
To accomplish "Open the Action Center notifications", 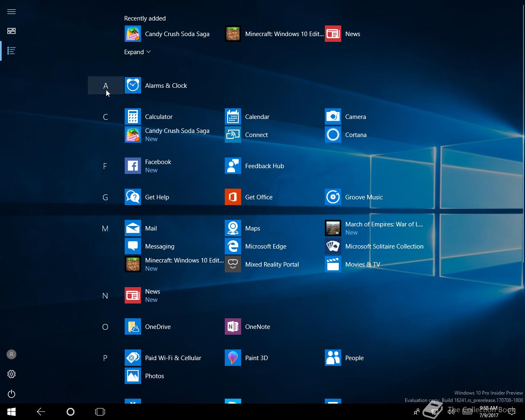I will pyautogui.click(x=511, y=412).
